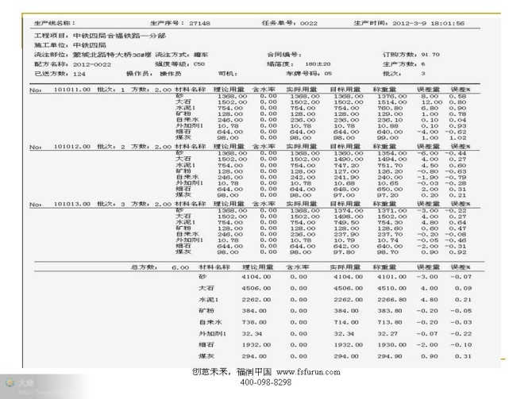Click weighed value 10.74 for 外加剂1
532x399 pixels.
387,240
